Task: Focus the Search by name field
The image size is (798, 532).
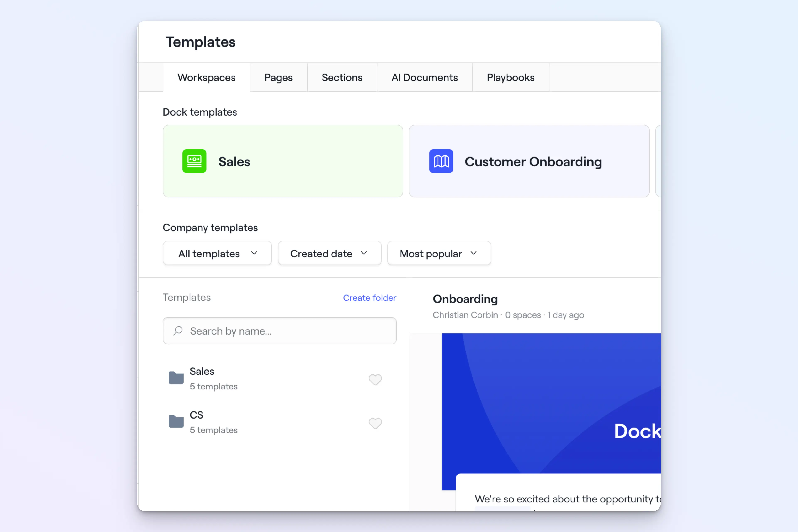Action: click(288, 331)
